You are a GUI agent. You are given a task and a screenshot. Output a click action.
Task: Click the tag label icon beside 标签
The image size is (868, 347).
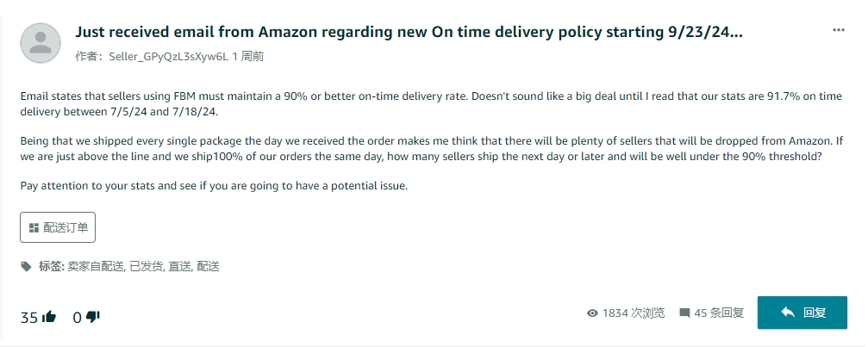[x=27, y=267]
